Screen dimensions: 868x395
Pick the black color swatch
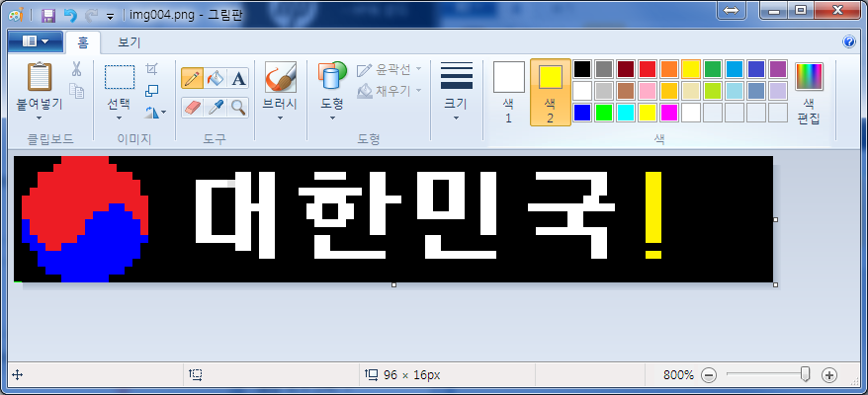point(582,69)
